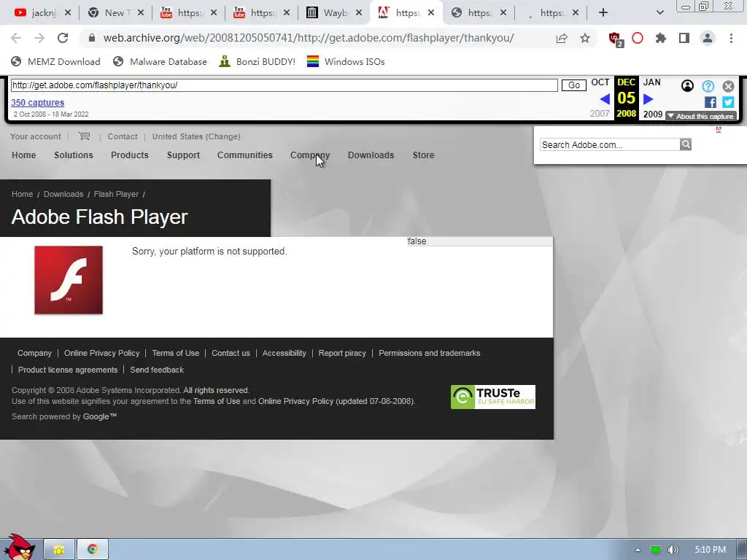Share capture on Twitter
747x560 pixels.
click(x=728, y=102)
